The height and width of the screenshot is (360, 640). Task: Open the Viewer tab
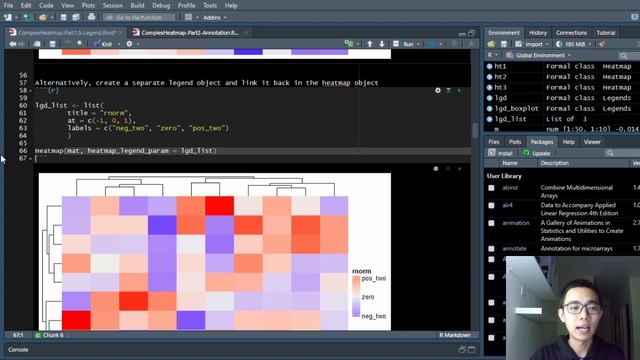click(592, 142)
